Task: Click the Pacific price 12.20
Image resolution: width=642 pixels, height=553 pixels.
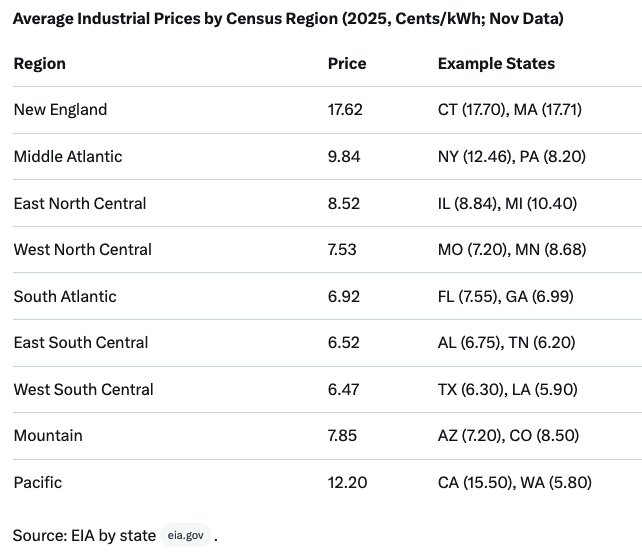Action: click(347, 482)
